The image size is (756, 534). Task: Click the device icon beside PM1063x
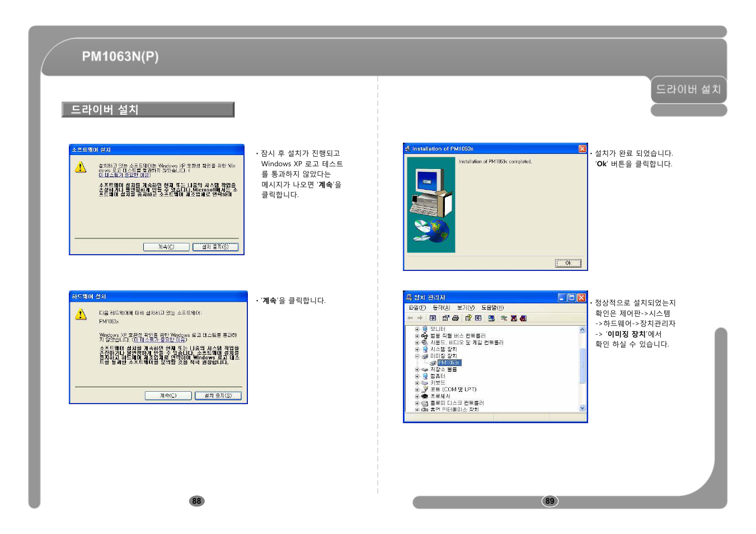pos(433,363)
